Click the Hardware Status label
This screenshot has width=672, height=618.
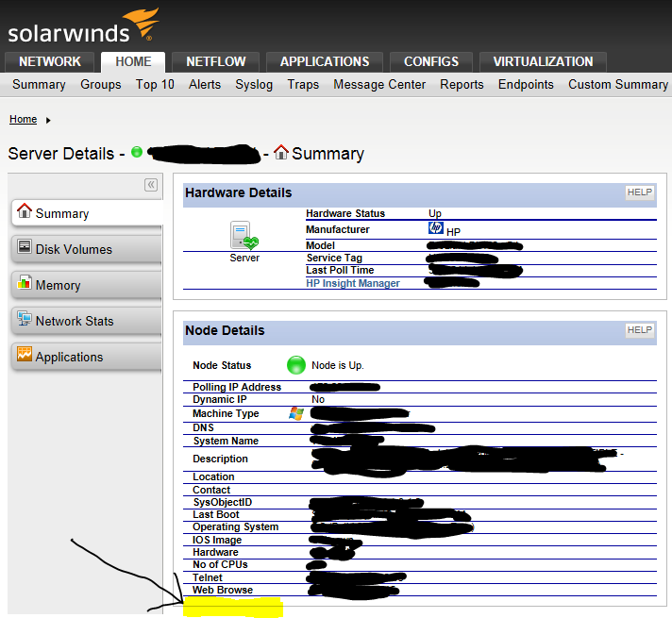(x=345, y=213)
